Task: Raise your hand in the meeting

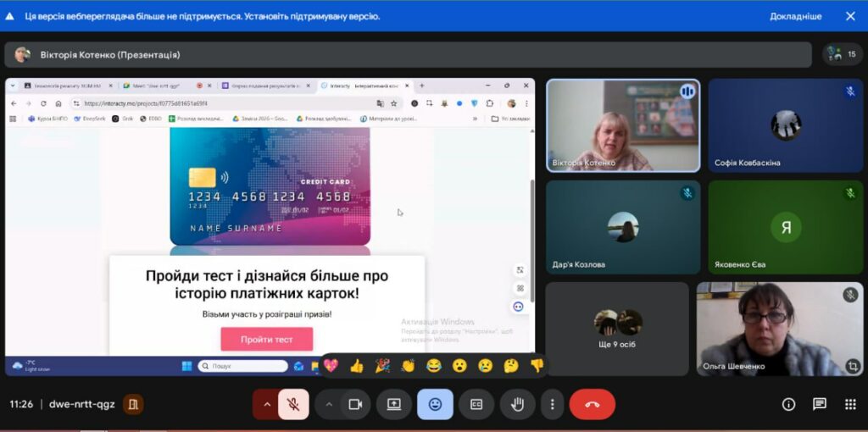Action: click(x=517, y=405)
